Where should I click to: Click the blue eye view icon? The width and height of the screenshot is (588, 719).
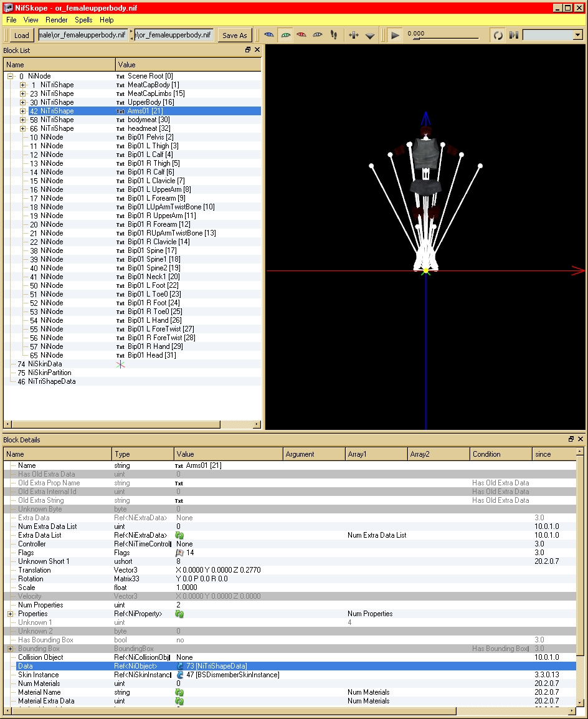pyautogui.click(x=269, y=35)
